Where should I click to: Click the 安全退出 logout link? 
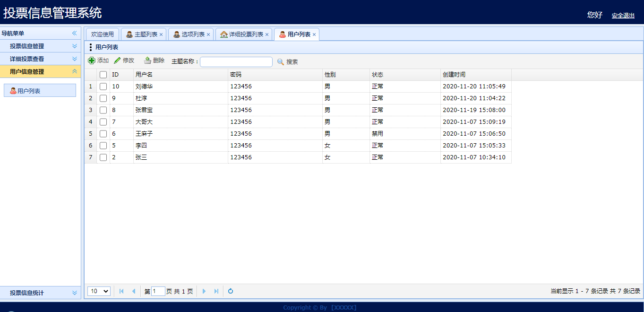623,16
